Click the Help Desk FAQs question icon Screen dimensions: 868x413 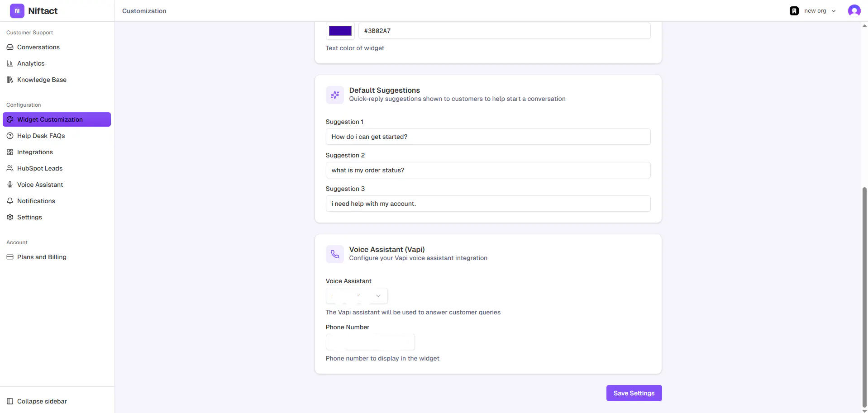pos(10,136)
